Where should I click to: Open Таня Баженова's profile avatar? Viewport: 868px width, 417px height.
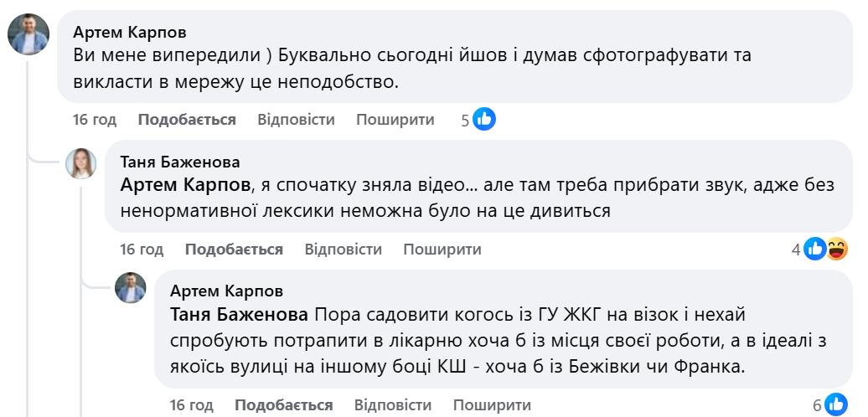click(x=81, y=163)
